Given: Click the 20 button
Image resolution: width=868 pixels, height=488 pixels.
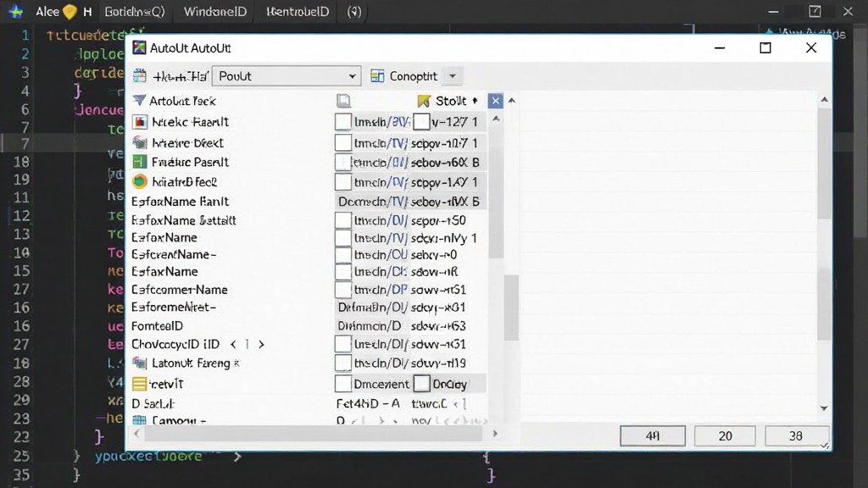Looking at the screenshot, I should click(726, 436).
